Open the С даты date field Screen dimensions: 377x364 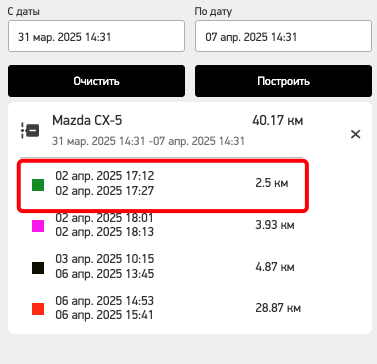click(x=96, y=36)
